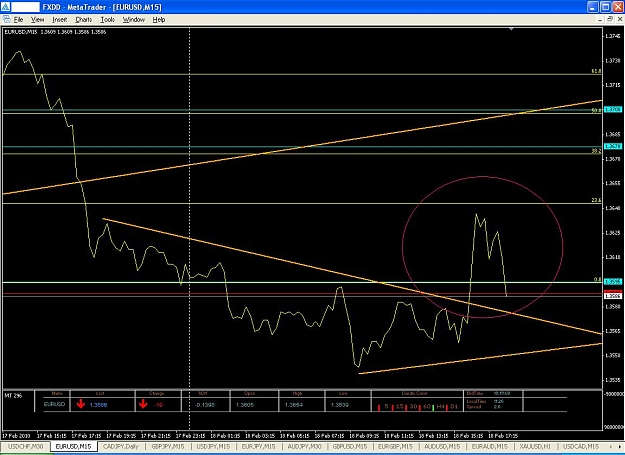Viewport: 625px width, 455px height.
Task: Click the 38.2 Fibonacci level label
Action: click(x=596, y=151)
